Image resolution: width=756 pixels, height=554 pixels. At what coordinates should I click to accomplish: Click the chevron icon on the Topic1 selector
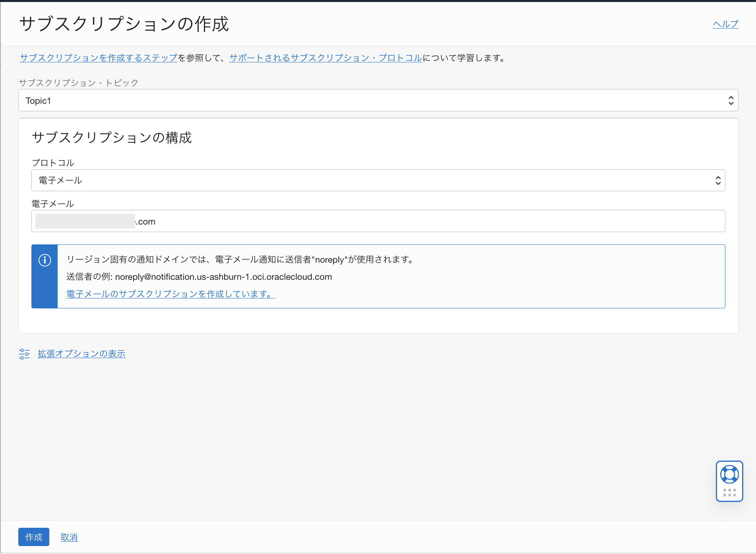click(x=731, y=100)
